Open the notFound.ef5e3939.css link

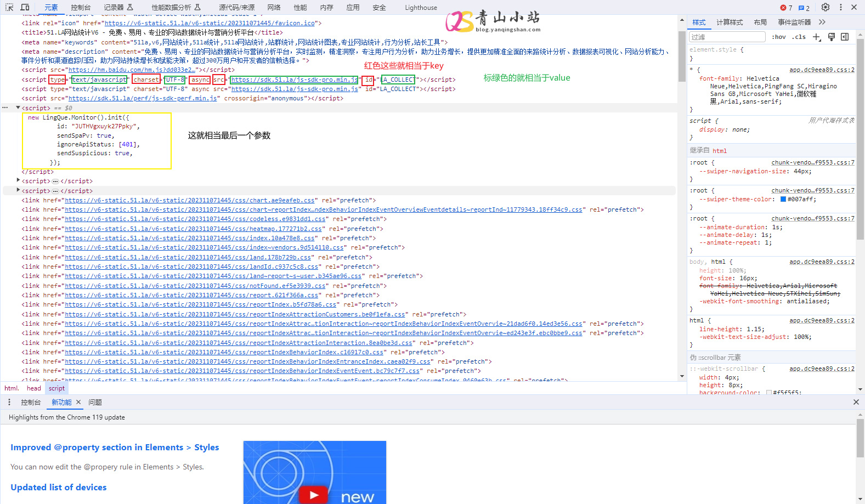pyautogui.click(x=195, y=286)
